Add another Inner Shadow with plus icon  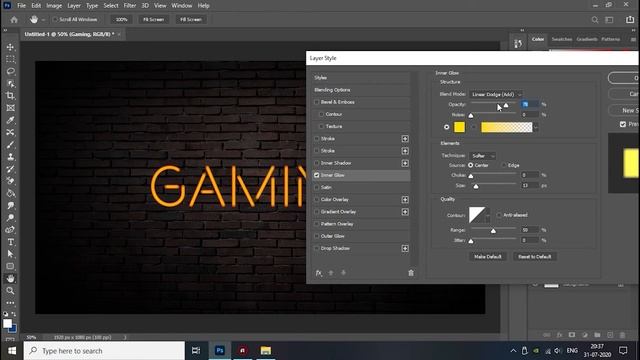coord(405,163)
